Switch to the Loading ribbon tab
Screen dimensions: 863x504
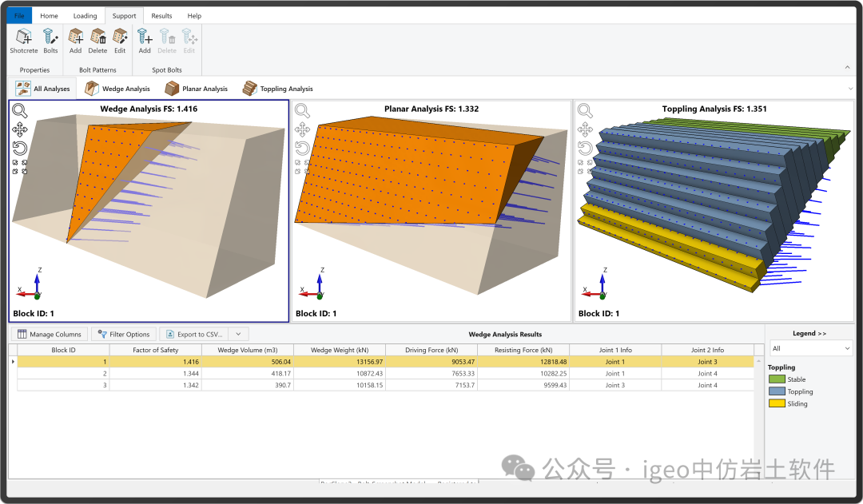pyautogui.click(x=85, y=15)
